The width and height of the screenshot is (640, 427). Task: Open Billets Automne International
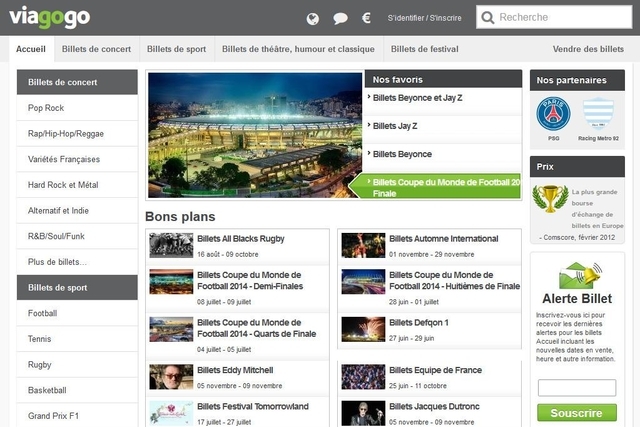(444, 239)
